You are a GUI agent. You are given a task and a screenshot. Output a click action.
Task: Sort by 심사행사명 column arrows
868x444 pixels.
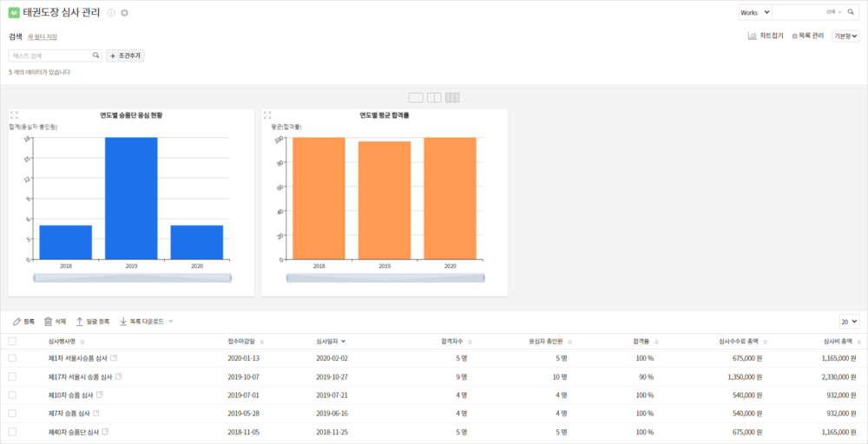pos(82,342)
